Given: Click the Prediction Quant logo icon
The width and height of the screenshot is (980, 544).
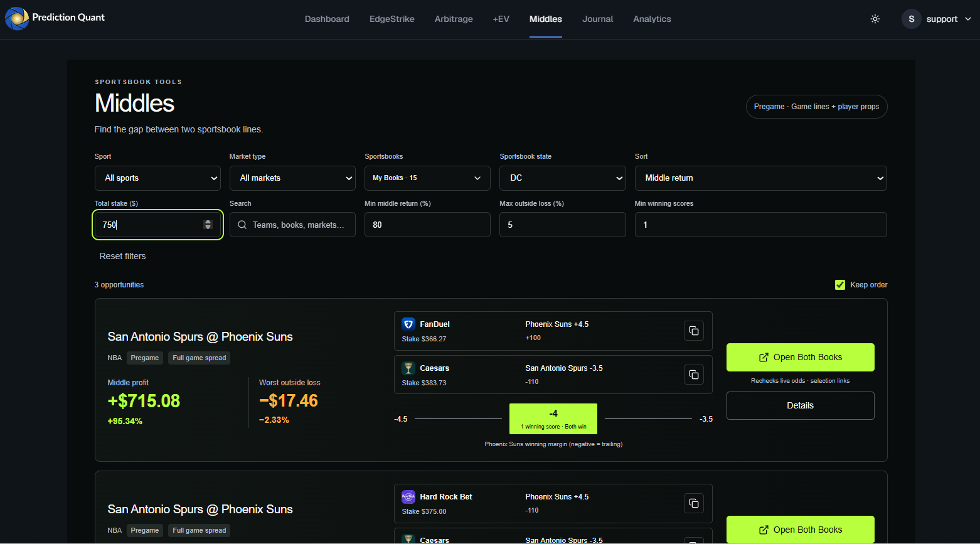Looking at the screenshot, I should point(17,18).
